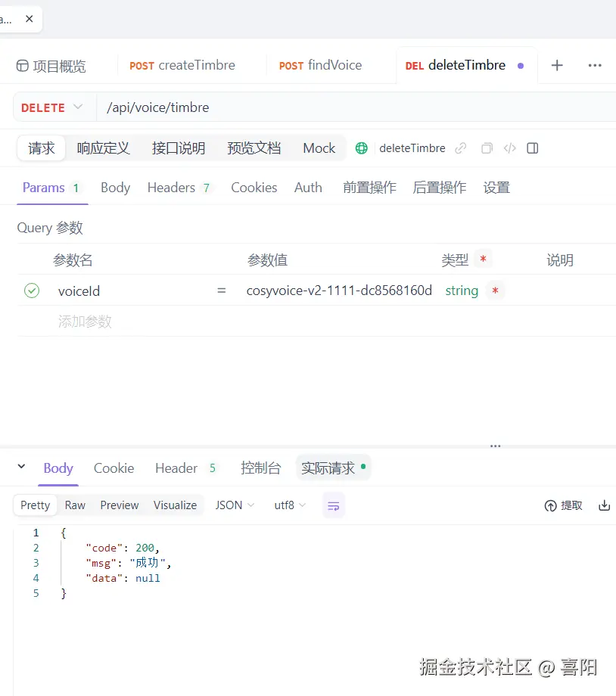Open the response Header tab
Screen dimensions: 616x696
185,468
